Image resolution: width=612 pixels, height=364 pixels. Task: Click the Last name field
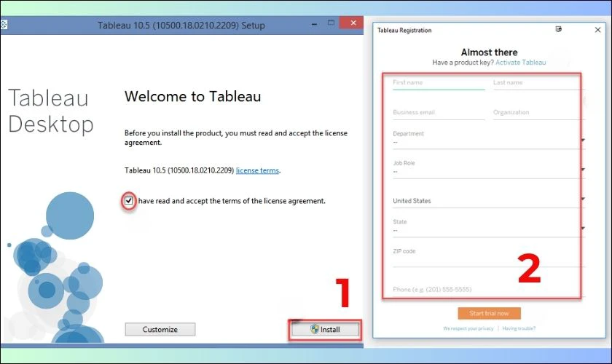point(539,84)
